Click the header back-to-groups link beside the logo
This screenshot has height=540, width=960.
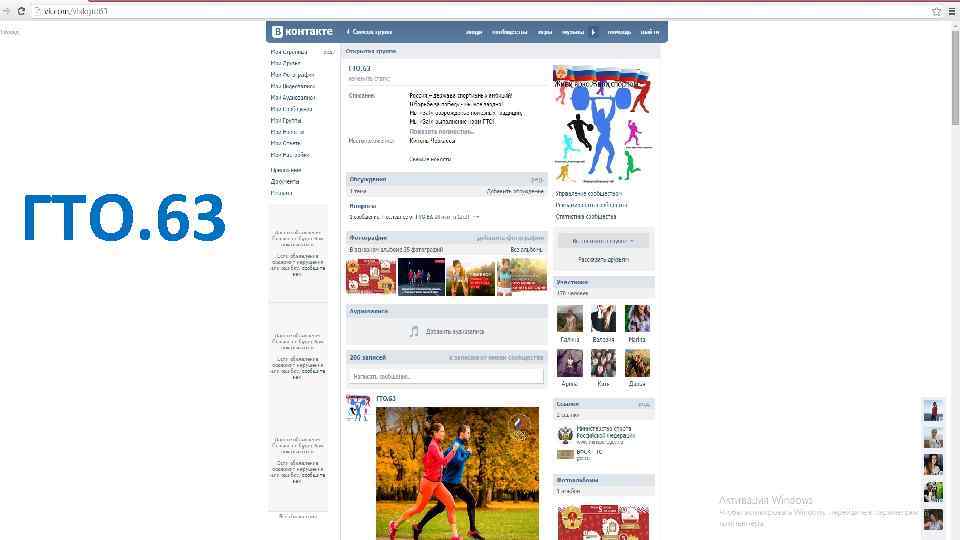(x=369, y=32)
